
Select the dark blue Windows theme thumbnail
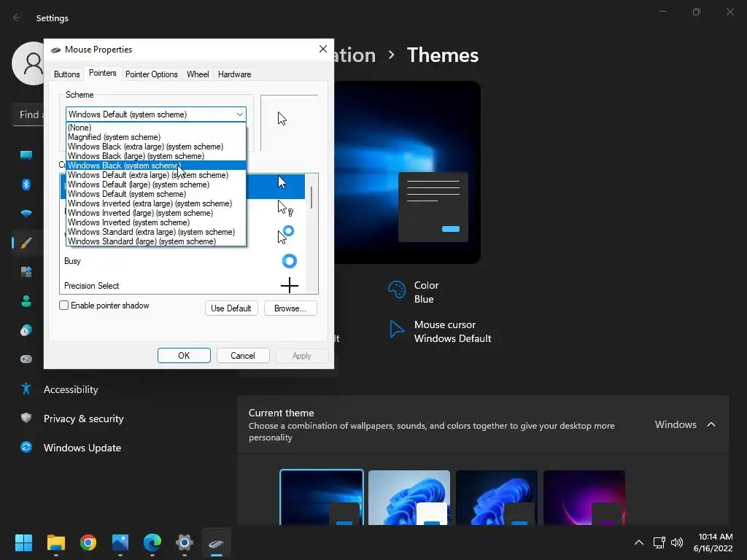(x=322, y=497)
